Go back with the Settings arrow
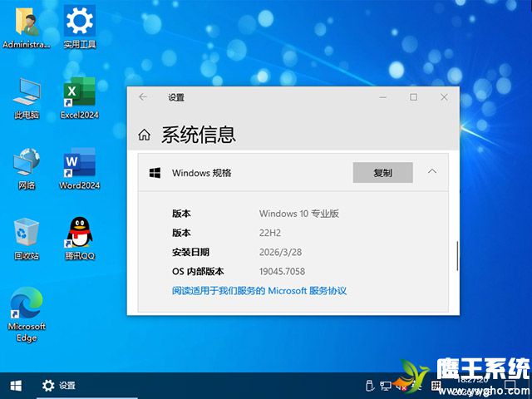This screenshot has width=532, height=399. [x=143, y=97]
